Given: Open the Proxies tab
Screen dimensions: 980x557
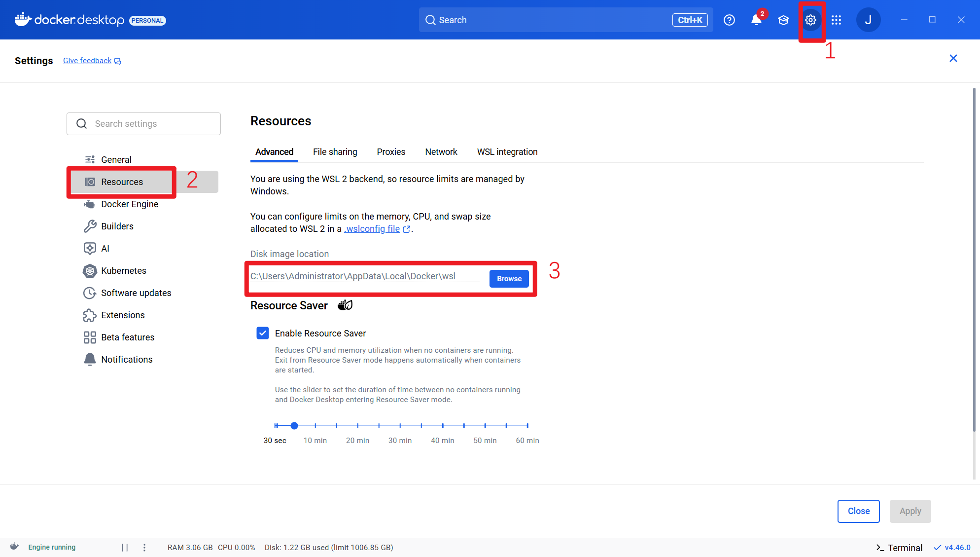Looking at the screenshot, I should point(391,152).
